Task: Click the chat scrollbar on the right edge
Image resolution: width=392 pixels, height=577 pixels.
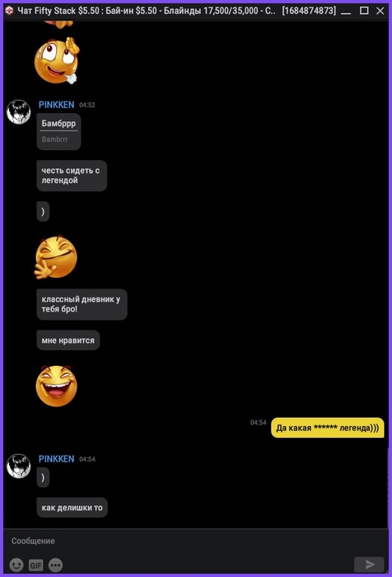Action: point(387,486)
